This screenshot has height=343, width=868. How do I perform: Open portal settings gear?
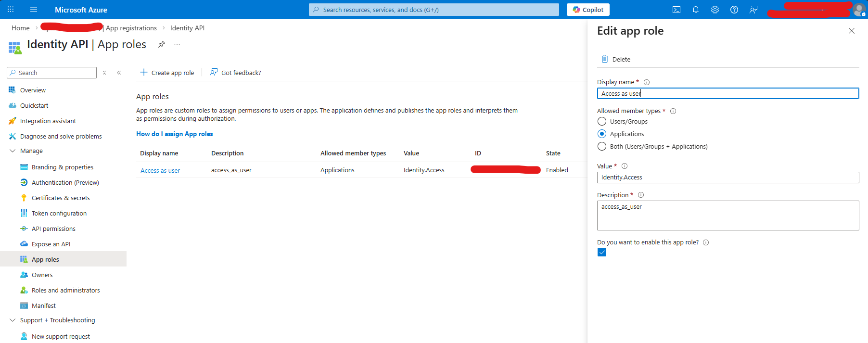pyautogui.click(x=715, y=10)
